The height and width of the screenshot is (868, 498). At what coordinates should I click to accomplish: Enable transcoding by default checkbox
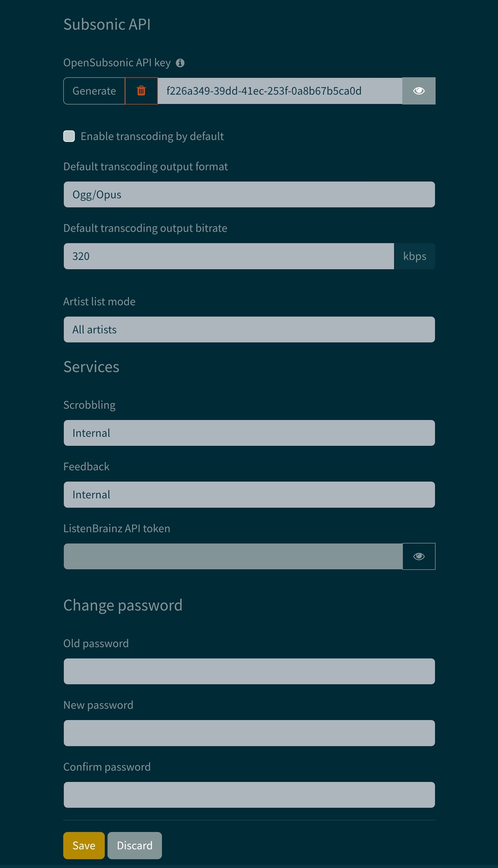tap(69, 136)
